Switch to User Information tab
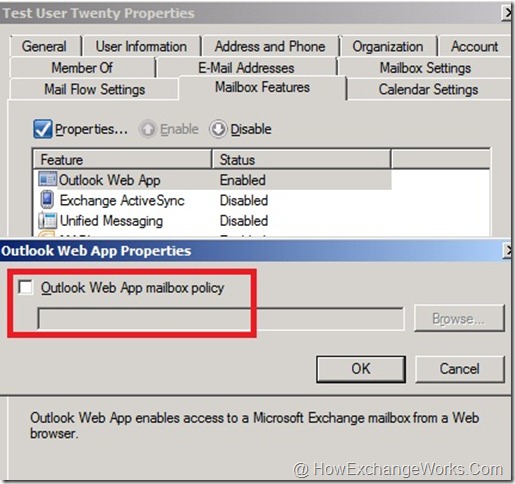The height and width of the screenshot is (484, 515). (x=141, y=46)
